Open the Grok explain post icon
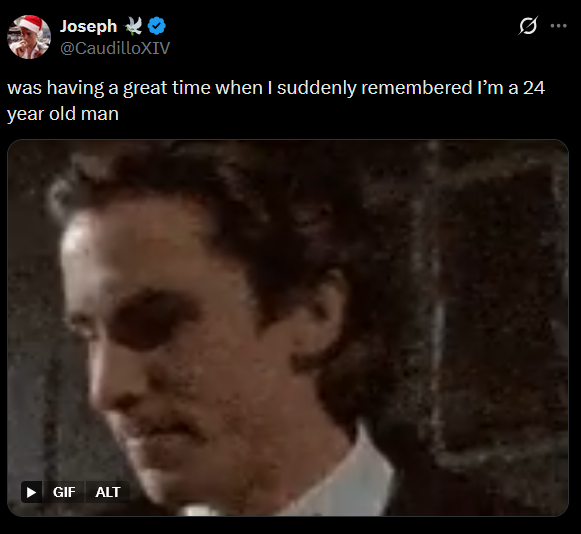Screen dimensions: 581x534 528,26
